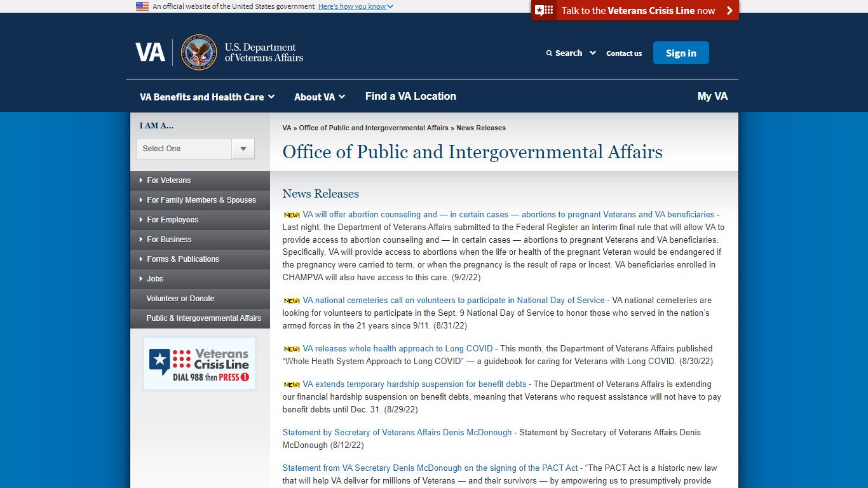Click the Select One dropdown arrow button
This screenshot has width=868, height=488.
[x=243, y=149]
